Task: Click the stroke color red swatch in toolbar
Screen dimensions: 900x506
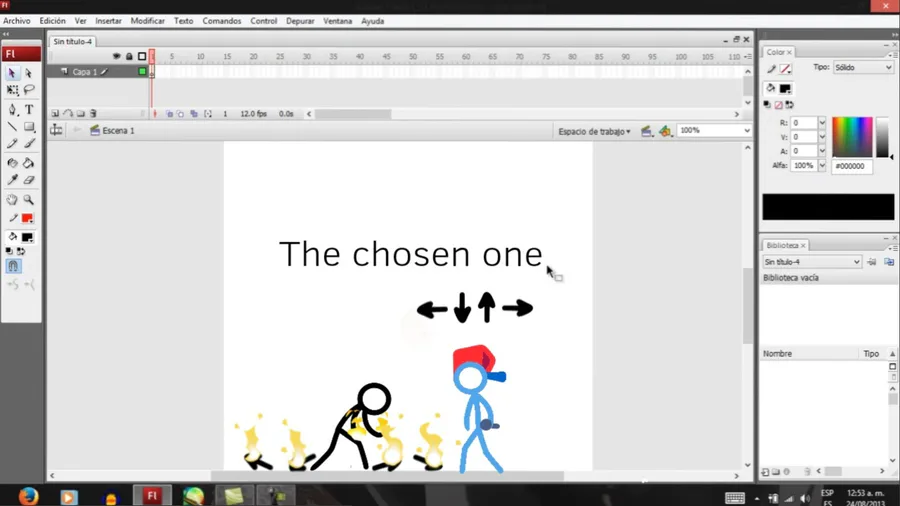Action: point(27,219)
